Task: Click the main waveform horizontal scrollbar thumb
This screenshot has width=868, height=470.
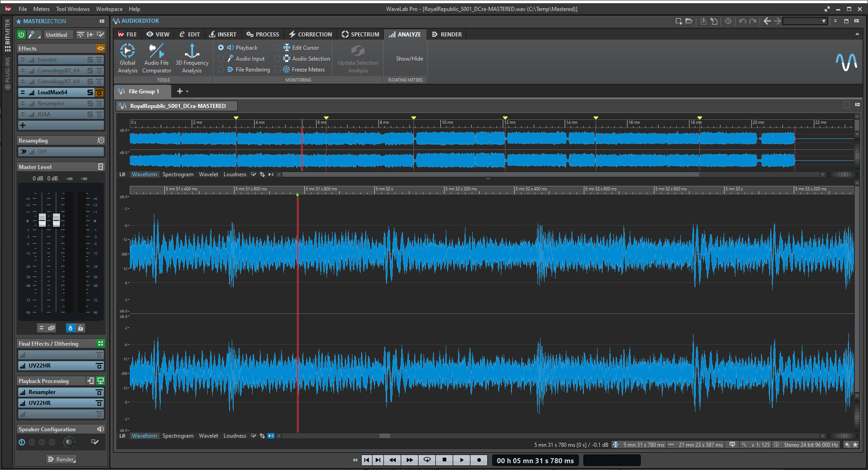Action: pos(385,436)
